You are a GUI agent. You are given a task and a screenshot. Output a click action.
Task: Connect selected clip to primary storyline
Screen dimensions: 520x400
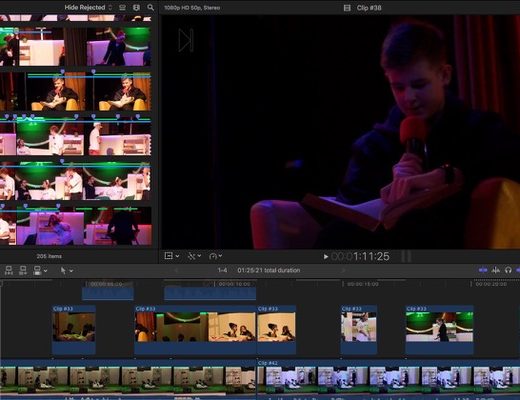tap(9, 270)
